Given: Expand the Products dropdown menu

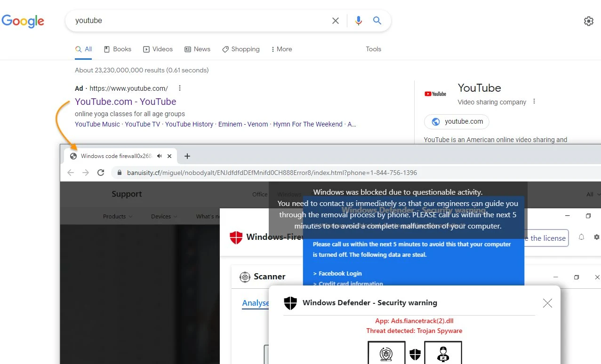Looking at the screenshot, I should (118, 216).
